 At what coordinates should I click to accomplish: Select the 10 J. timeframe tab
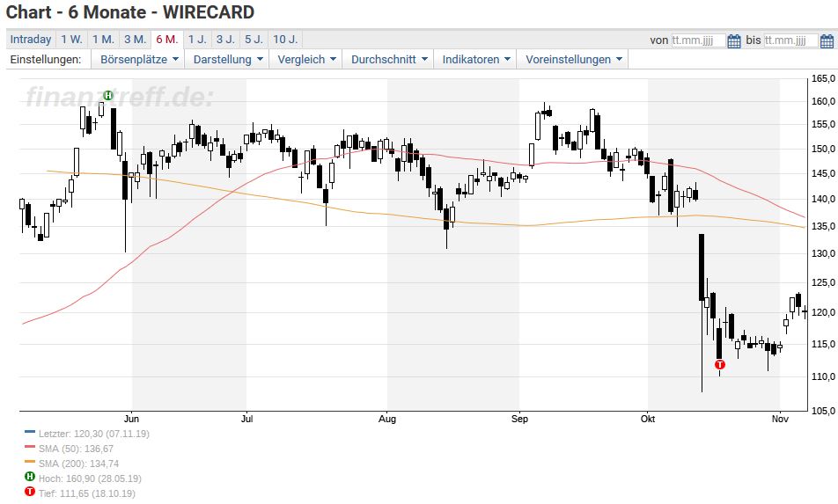[285, 40]
